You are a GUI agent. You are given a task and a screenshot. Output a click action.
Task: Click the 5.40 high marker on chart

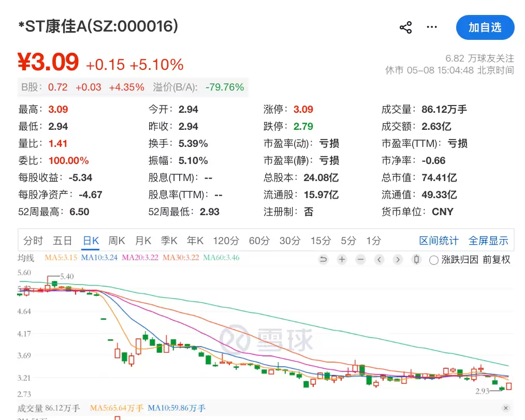67,277
